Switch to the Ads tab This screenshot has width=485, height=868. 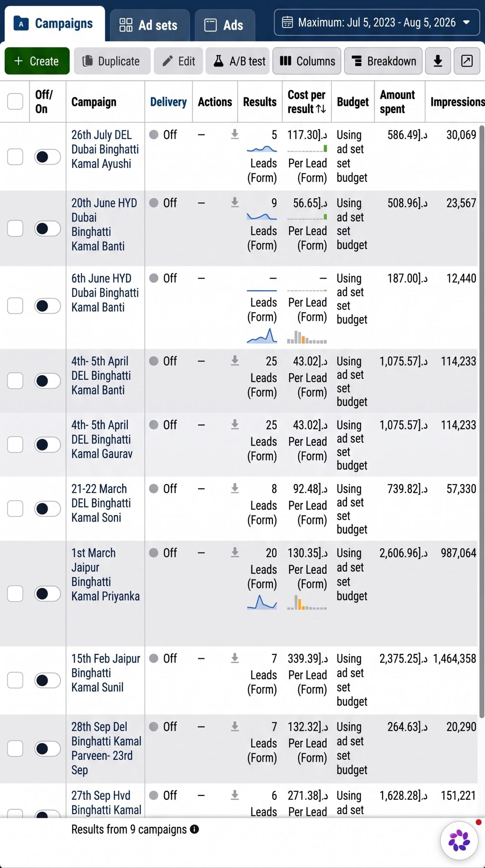tap(225, 25)
